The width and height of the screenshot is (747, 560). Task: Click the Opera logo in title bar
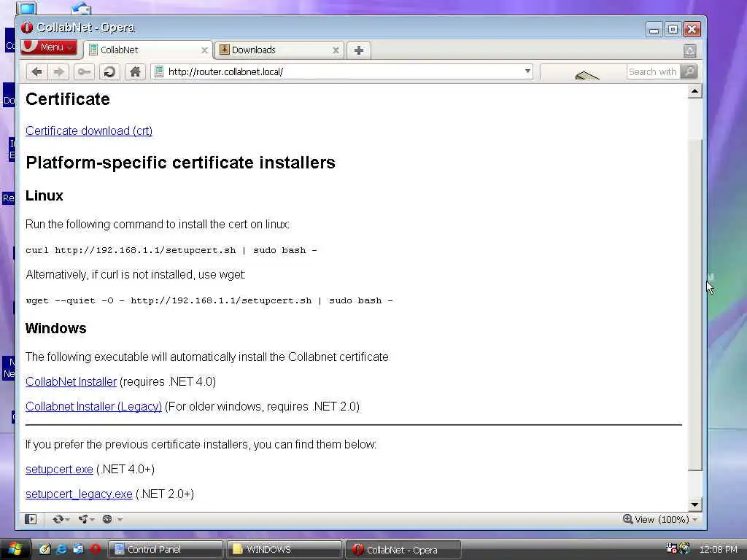click(x=27, y=28)
